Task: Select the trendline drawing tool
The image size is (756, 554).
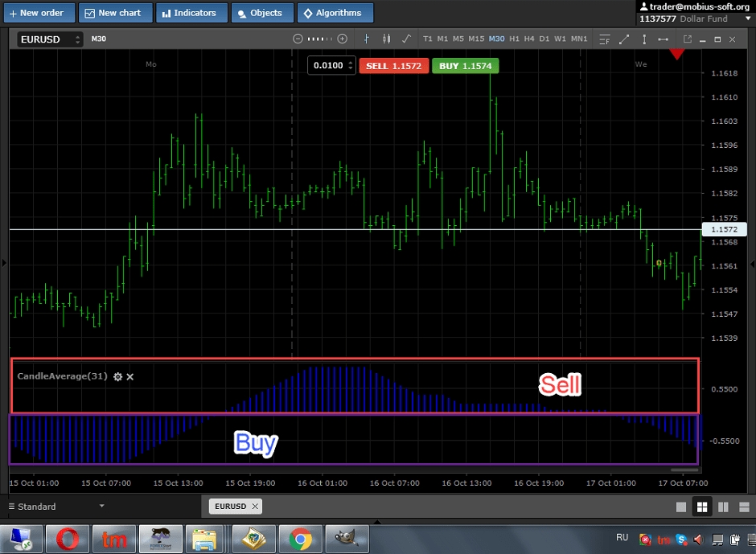Action: point(624,39)
